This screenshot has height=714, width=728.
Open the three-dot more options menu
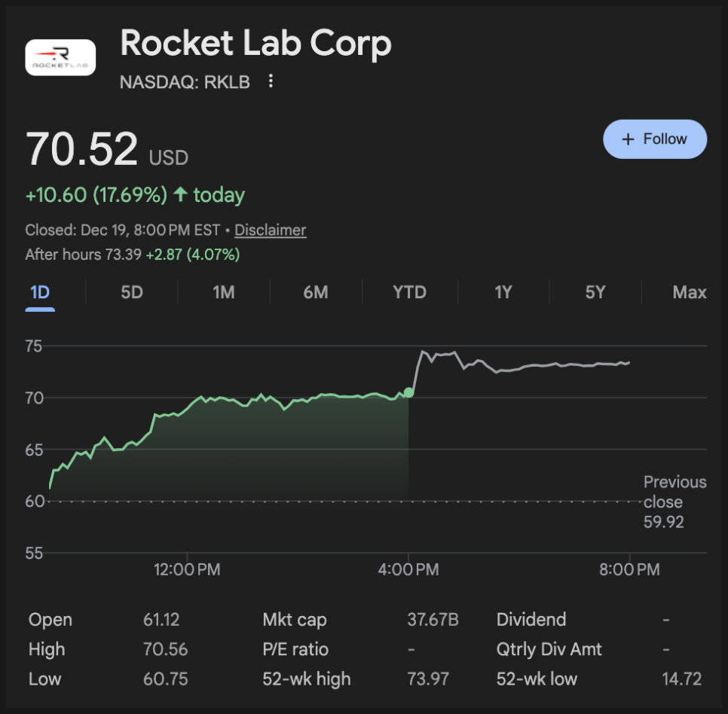[x=271, y=81]
